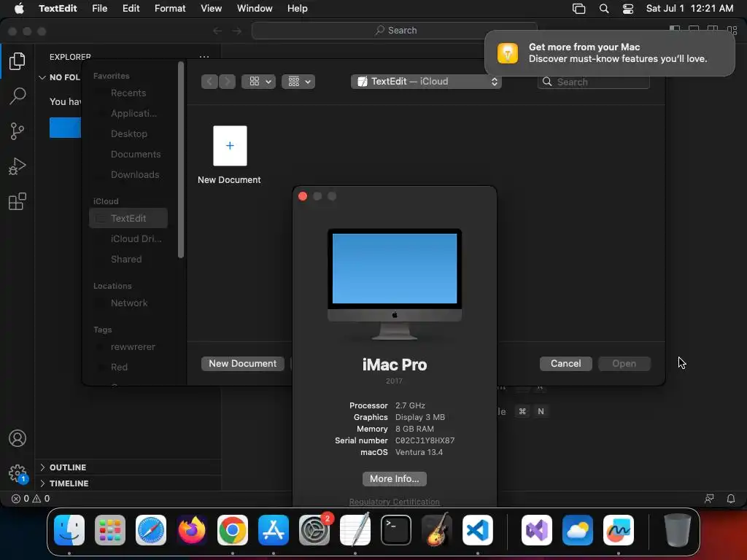The image size is (747, 560).
Task: Launch Safari from the Dock
Action: pyautogui.click(x=151, y=530)
